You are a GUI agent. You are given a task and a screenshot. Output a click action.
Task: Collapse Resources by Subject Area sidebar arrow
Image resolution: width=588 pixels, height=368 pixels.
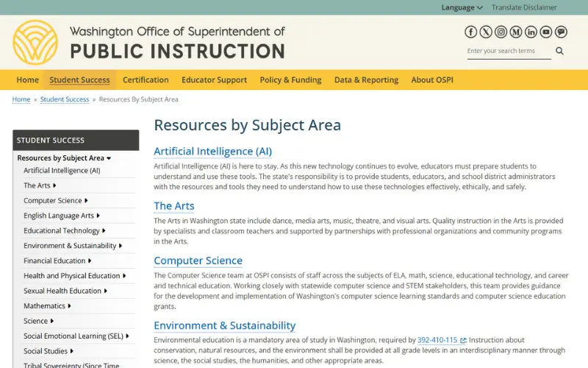109,158
